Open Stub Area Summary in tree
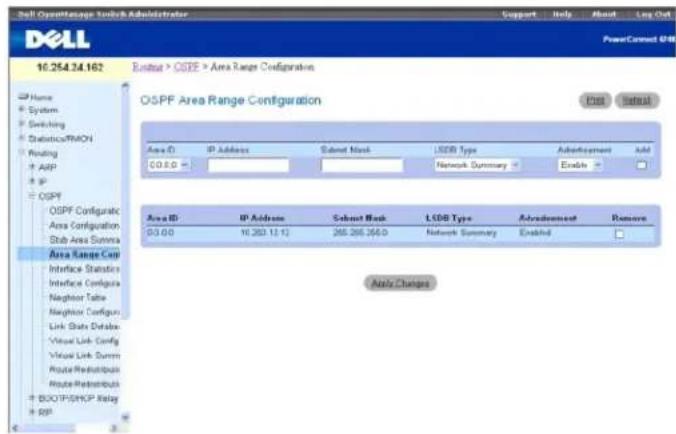The height and width of the screenshot is (434, 676). (x=84, y=240)
